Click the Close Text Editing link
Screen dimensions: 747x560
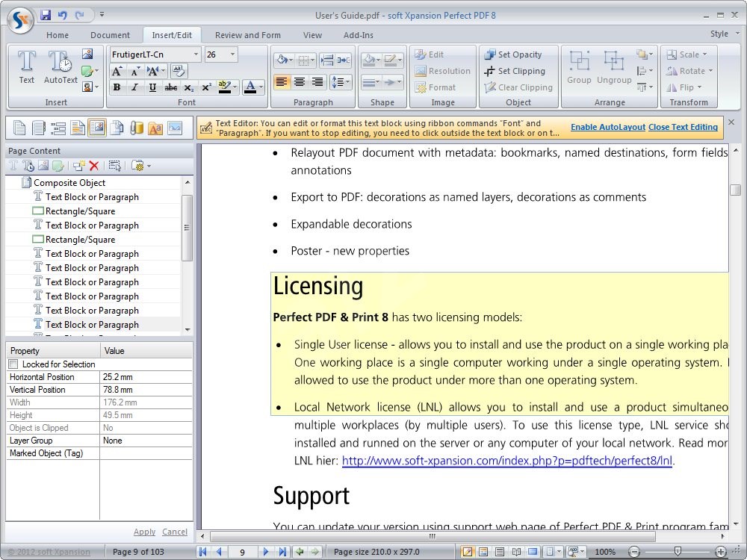coord(684,127)
